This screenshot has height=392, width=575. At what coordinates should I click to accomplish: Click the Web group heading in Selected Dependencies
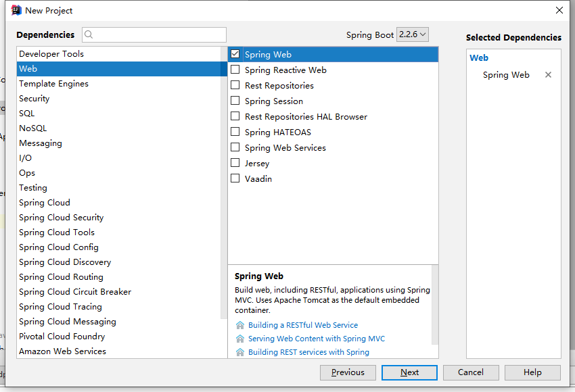(479, 58)
